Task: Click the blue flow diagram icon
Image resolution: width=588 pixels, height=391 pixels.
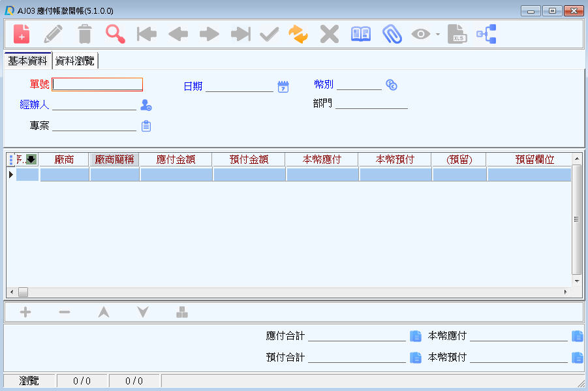Action: [x=486, y=34]
